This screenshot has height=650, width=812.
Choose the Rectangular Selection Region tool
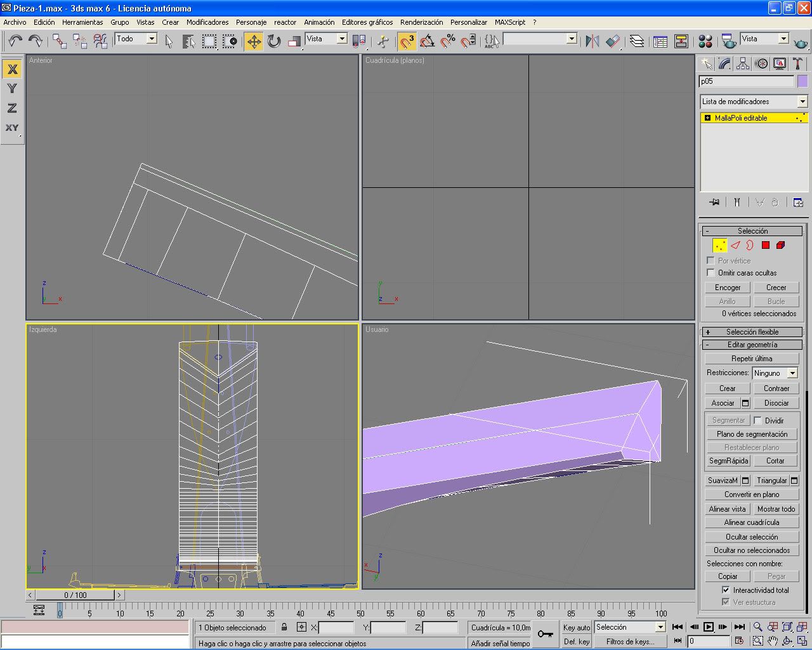(x=209, y=41)
